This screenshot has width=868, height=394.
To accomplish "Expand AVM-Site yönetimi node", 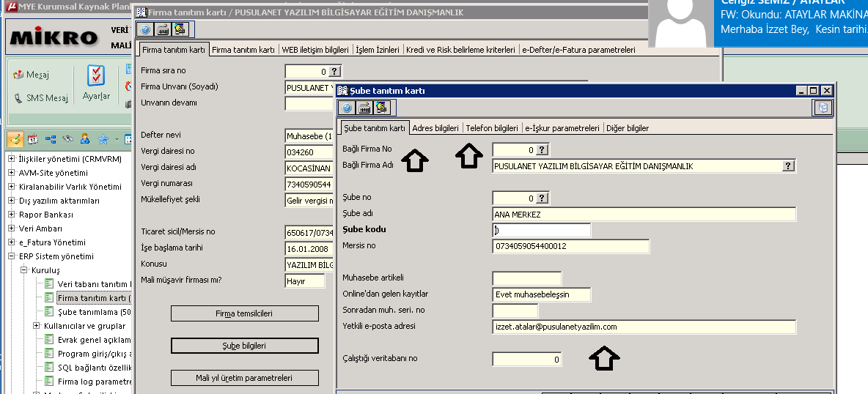I will click(x=11, y=173).
